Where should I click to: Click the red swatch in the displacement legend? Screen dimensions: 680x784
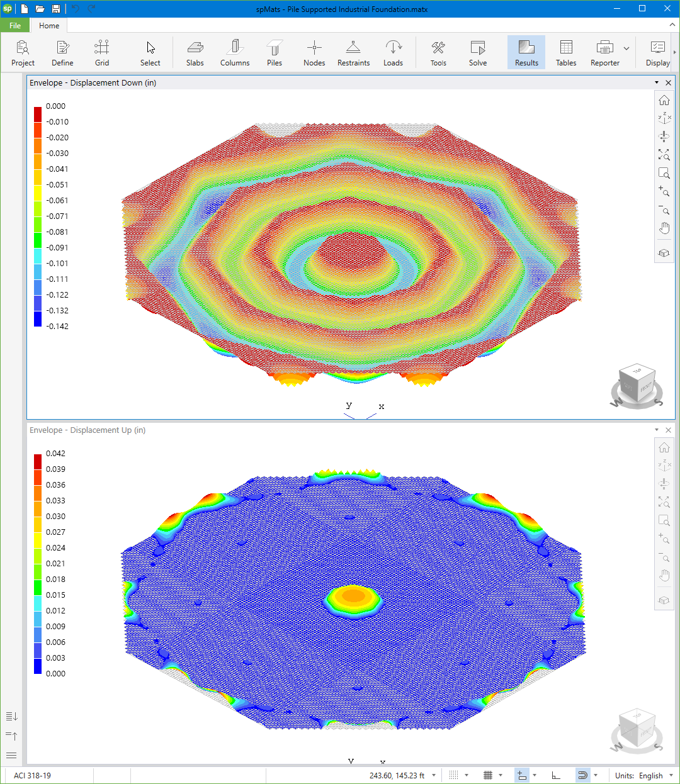point(37,114)
